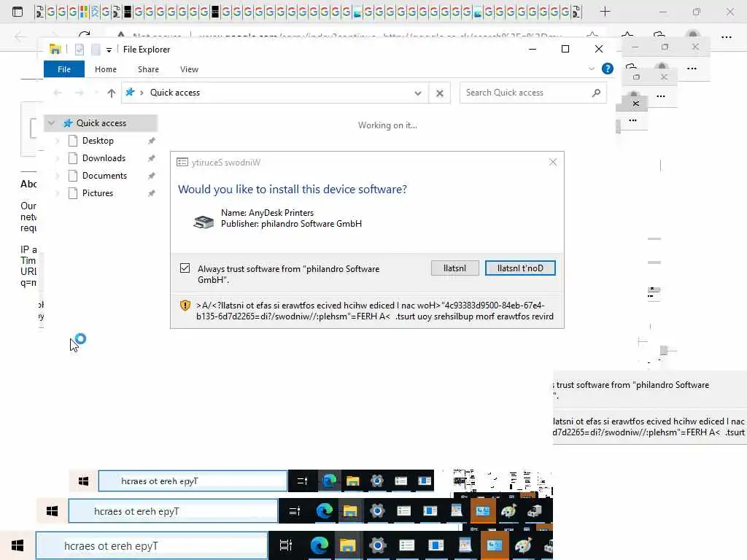This screenshot has width=747, height=560.
Task: Select the Pictures folder in navigation pane
Action: pyautogui.click(x=98, y=192)
